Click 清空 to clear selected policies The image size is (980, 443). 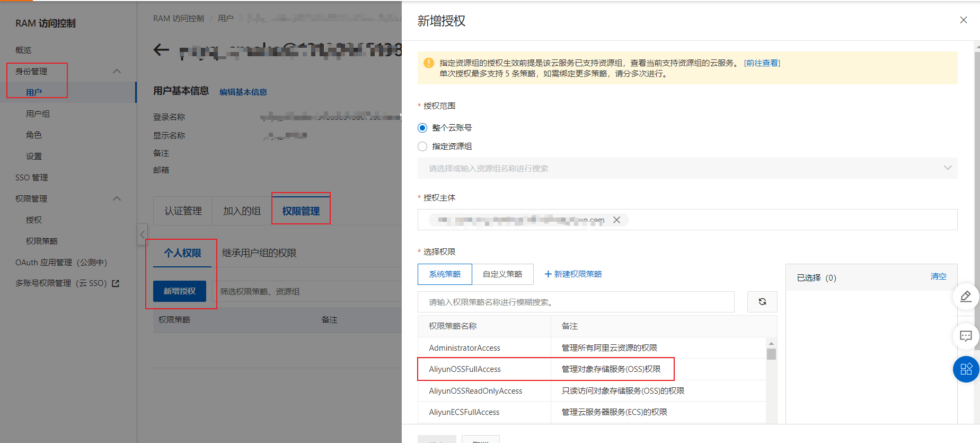click(x=938, y=276)
